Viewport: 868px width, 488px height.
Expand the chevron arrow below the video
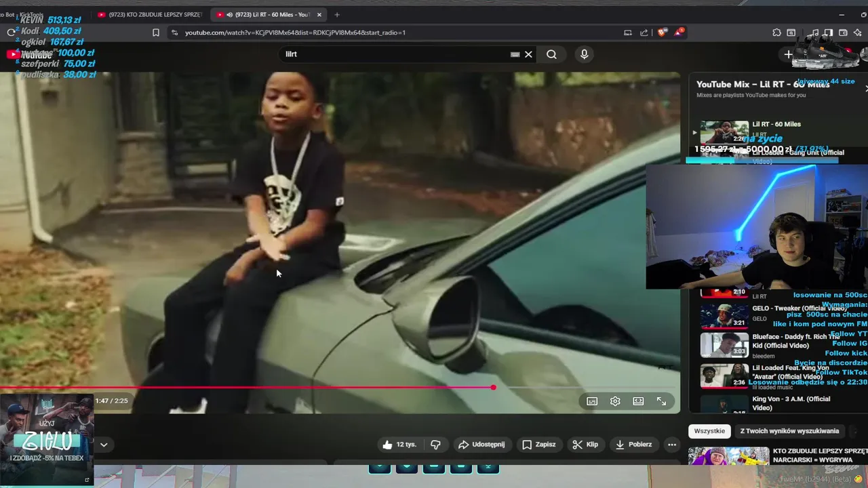[104, 445]
